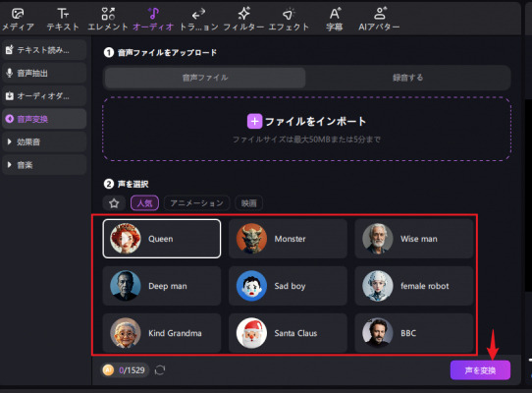Switch to the 録音する tab
532x393 pixels.
(407, 78)
